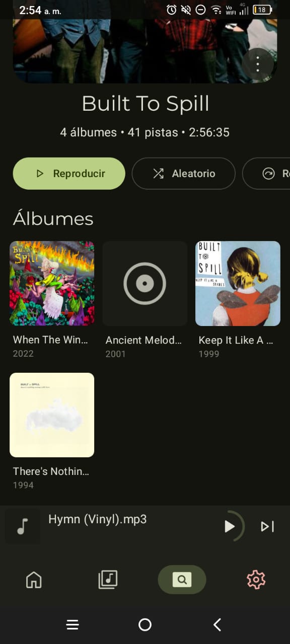Viewport: 290px width, 644px height.
Task: Start shuffle with the Aleatorio button
Action: coord(183,174)
